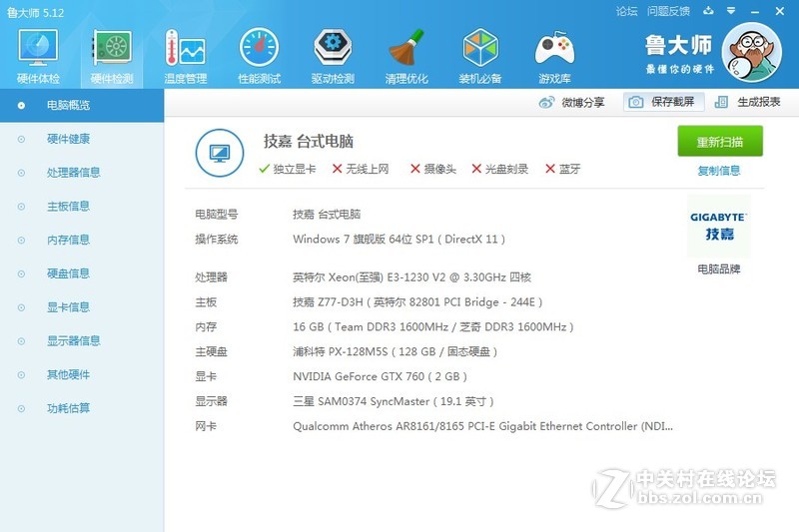Click the 16 GB Team DDR3 memory text
Viewport: 799px width, 532px height.
pyautogui.click(x=433, y=326)
